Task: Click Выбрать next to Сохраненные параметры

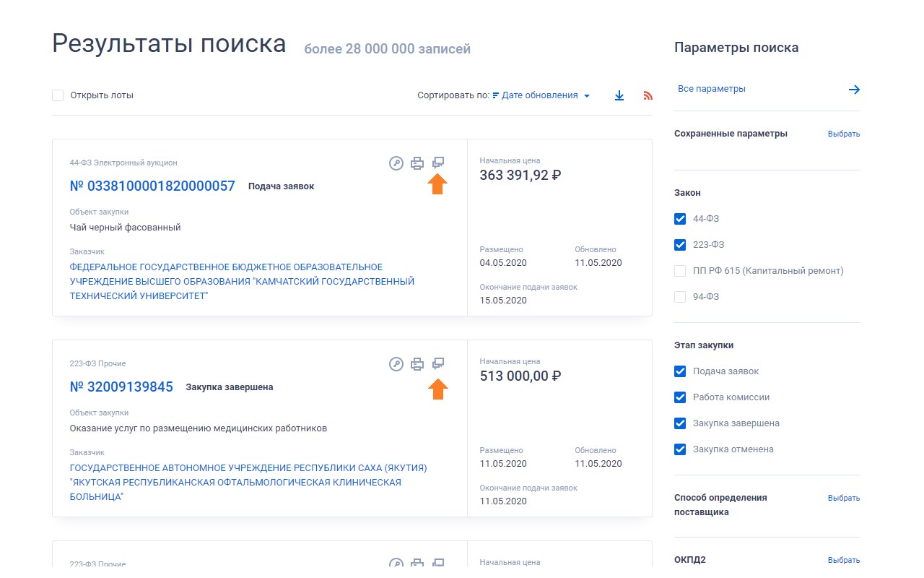Action: [x=844, y=134]
